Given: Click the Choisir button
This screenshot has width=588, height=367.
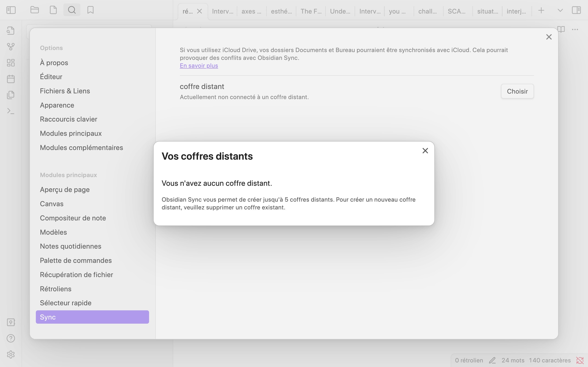Looking at the screenshot, I should point(517,91).
